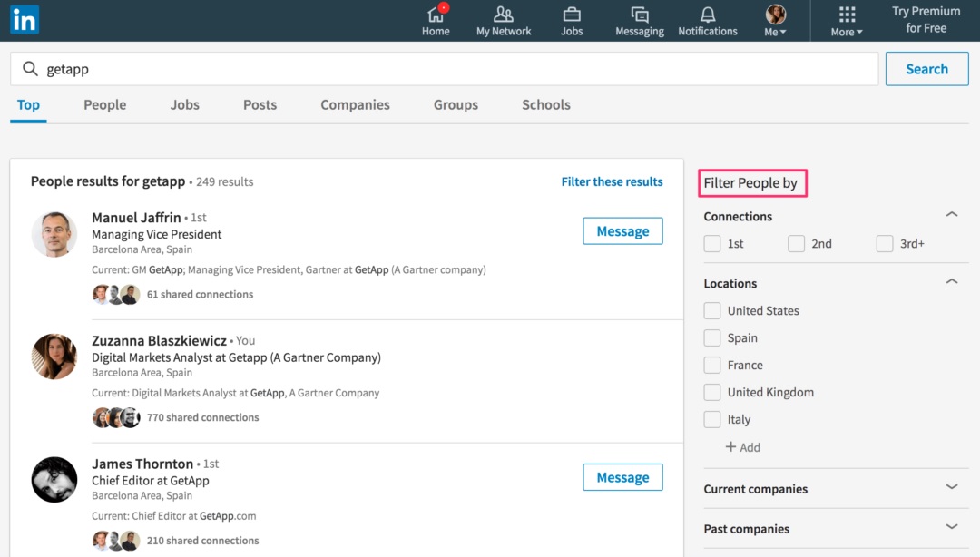Viewport: 980px width, 557px height.
Task: Switch to the People tab
Action: click(105, 104)
